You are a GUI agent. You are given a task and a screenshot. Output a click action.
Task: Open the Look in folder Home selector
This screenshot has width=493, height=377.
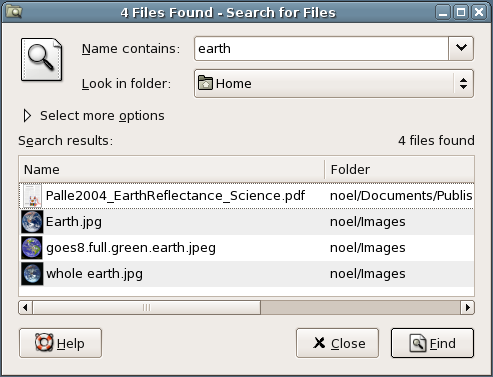[x=334, y=83]
